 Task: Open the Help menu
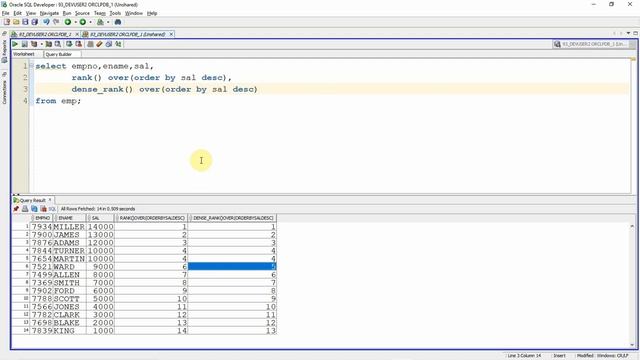(x=152, y=13)
